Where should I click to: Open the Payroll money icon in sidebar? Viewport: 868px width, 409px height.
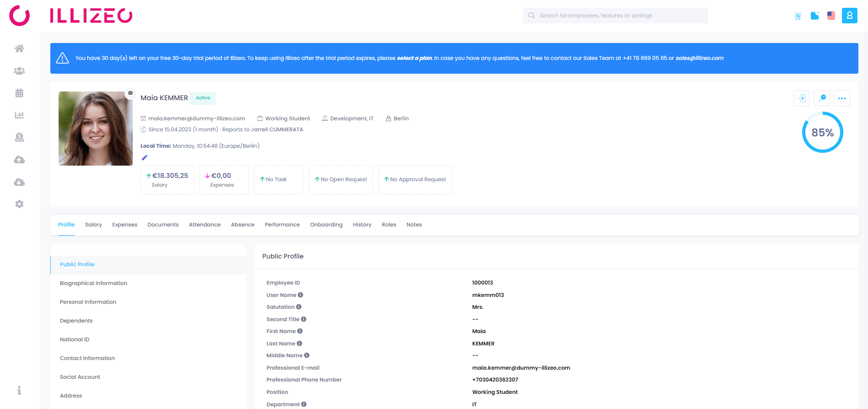(x=19, y=137)
